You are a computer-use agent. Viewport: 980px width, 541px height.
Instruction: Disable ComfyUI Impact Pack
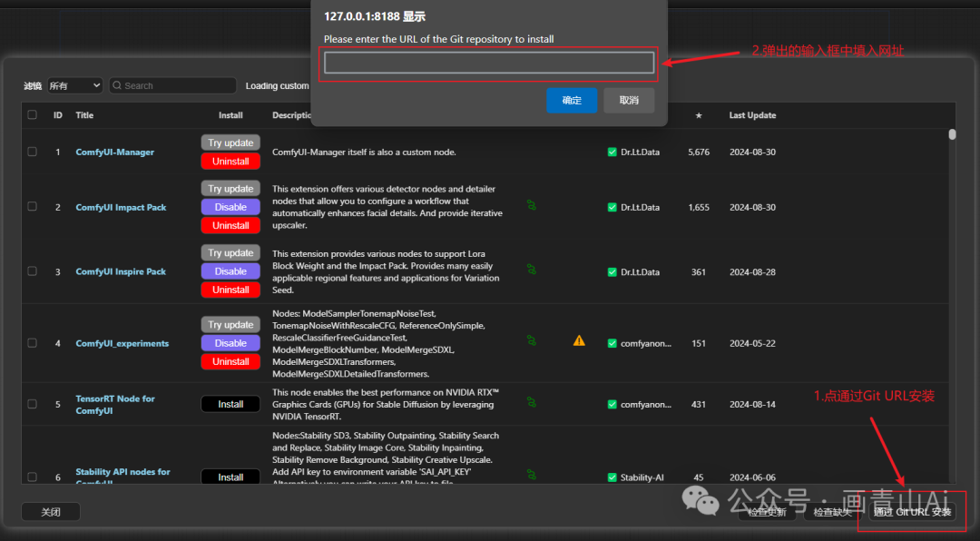[230, 207]
